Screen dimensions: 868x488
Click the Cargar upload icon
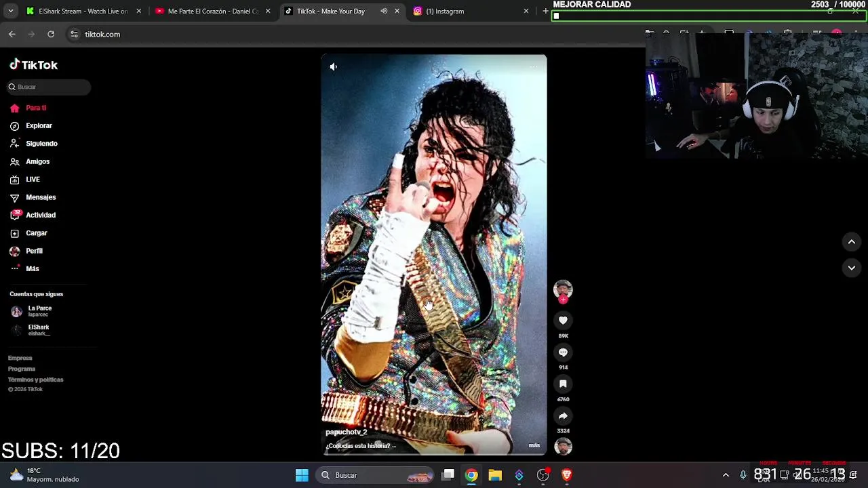coord(14,233)
